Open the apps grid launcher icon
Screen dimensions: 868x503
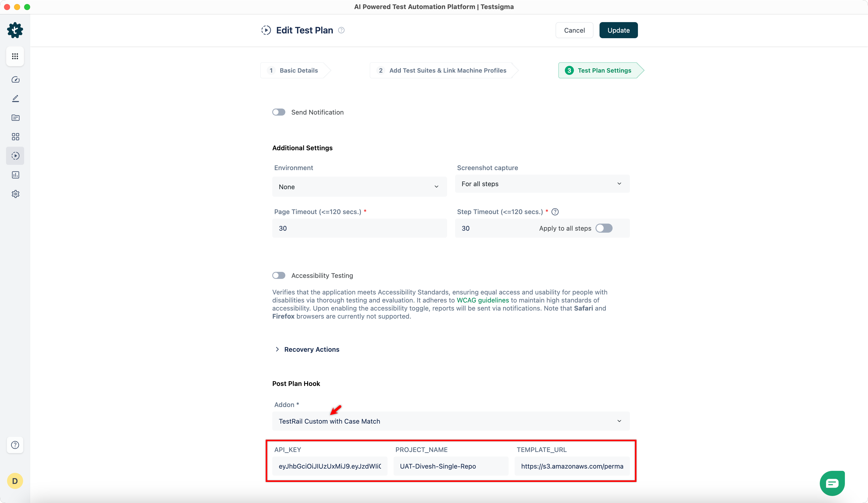tap(15, 56)
